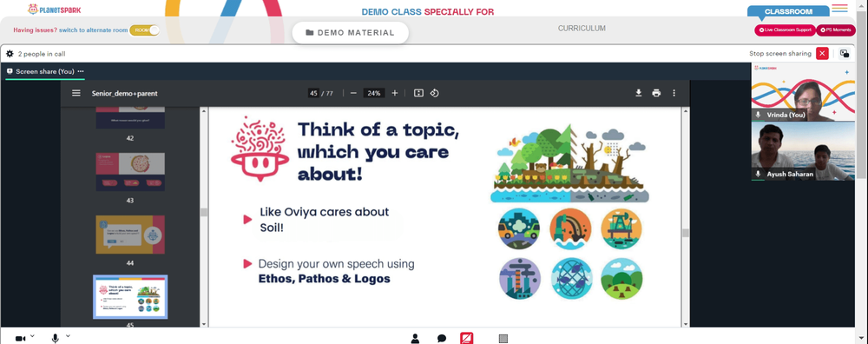Viewport: 868px width, 344px height.
Task: Click the PlanetSpark logo
Action: 54,10
